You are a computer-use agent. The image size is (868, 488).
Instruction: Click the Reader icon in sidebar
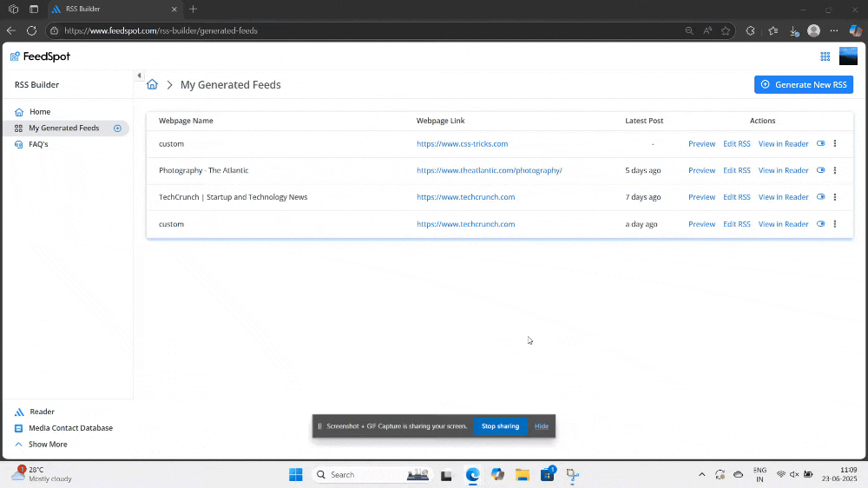[x=19, y=412]
